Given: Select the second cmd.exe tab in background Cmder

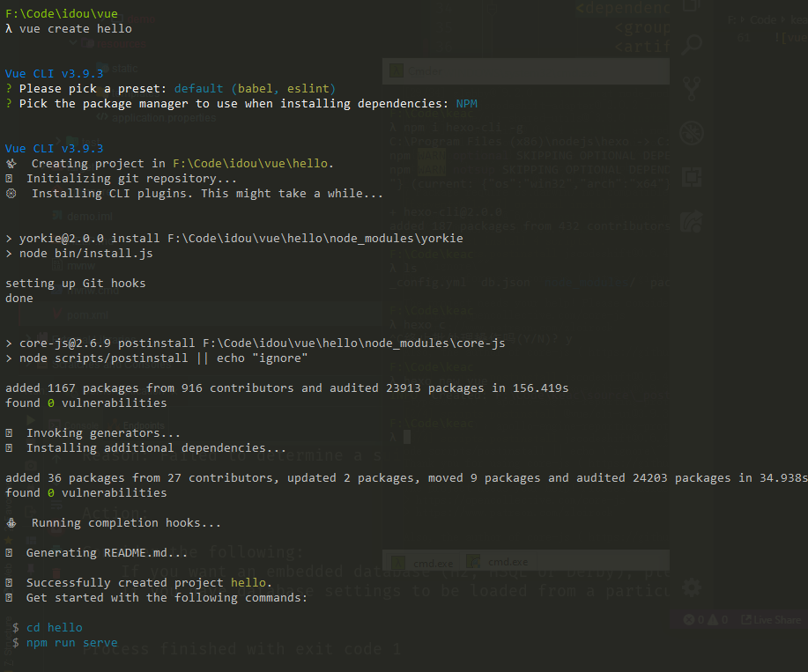Looking at the screenshot, I should pyautogui.click(x=496, y=562).
